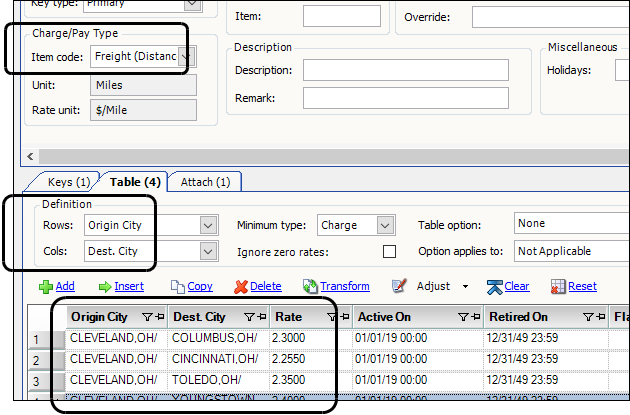Click the Transform link
Image resolution: width=630 pixels, height=415 pixels.
pos(345,286)
